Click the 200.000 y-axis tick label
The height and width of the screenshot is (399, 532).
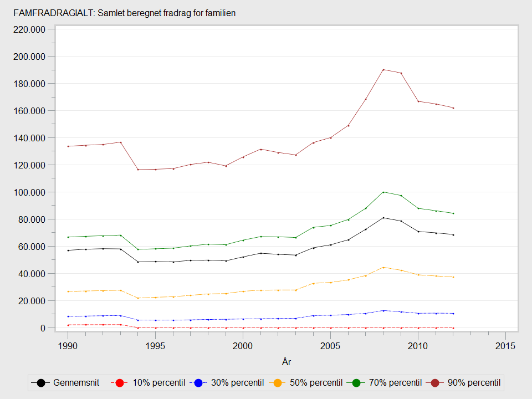click(29, 57)
